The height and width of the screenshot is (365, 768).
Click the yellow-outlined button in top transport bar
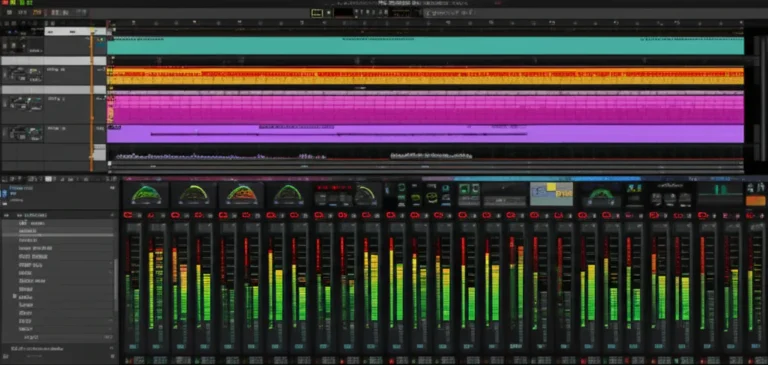tap(317, 13)
